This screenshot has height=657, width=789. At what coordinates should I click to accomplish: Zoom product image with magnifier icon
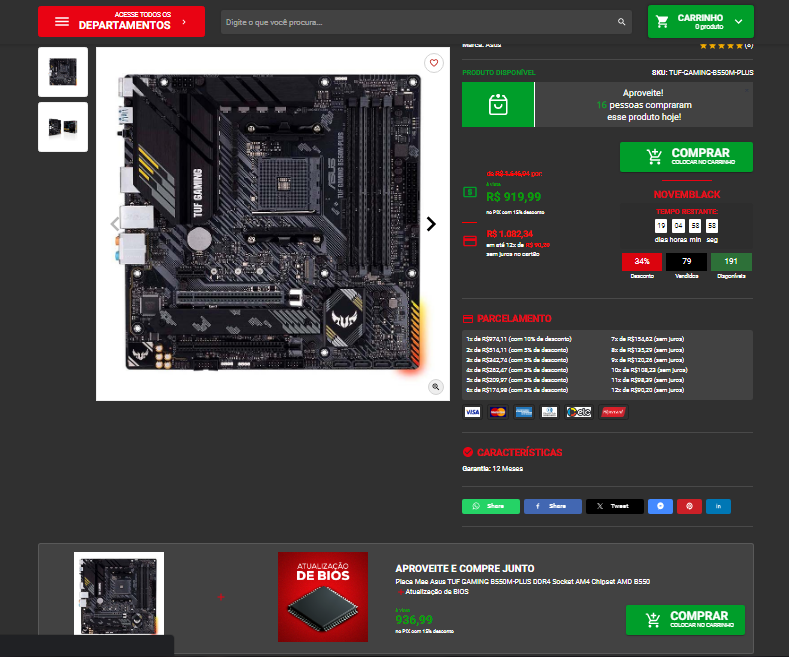[x=436, y=386]
